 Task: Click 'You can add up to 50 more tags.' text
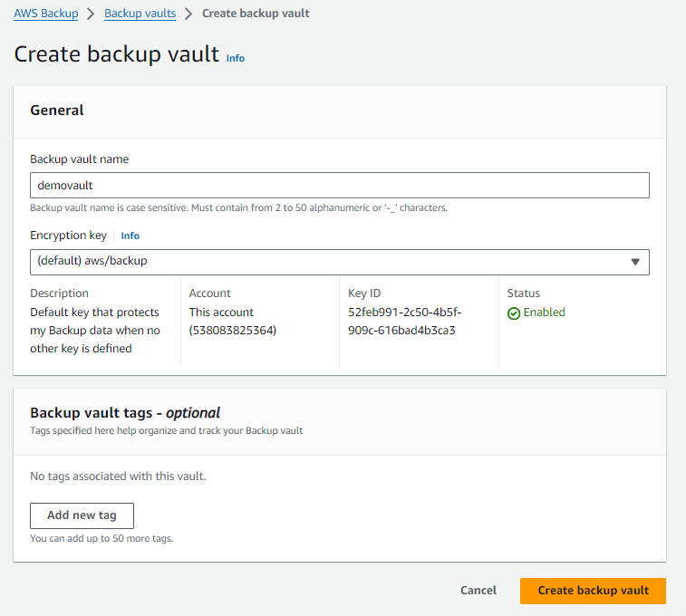coord(101,539)
